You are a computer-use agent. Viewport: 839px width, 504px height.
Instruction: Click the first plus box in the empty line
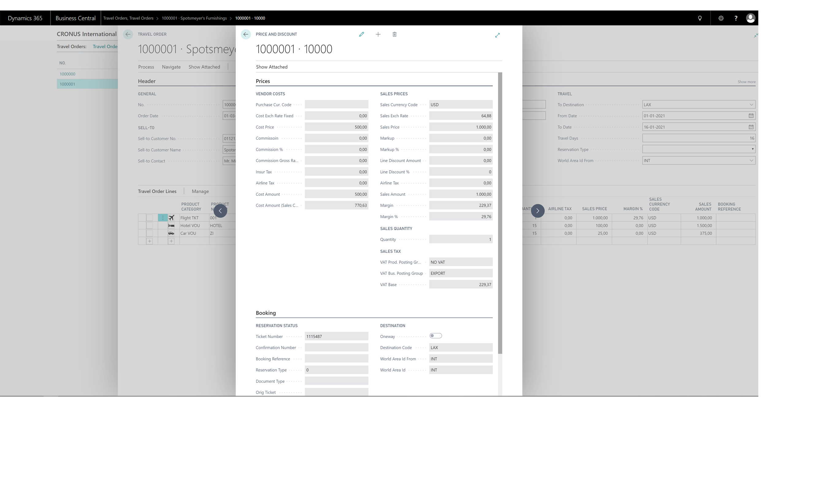click(150, 241)
